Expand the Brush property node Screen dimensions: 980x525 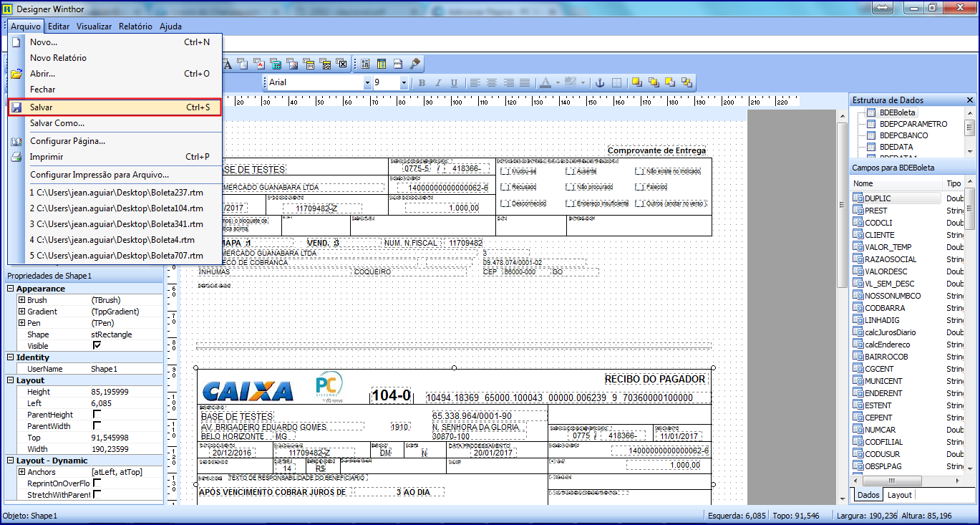click(21, 300)
